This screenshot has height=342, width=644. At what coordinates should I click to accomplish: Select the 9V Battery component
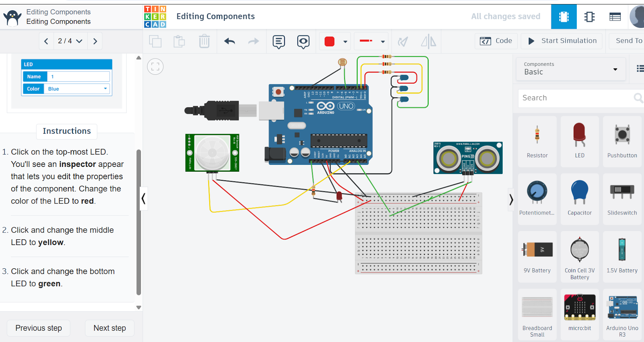[537, 256]
